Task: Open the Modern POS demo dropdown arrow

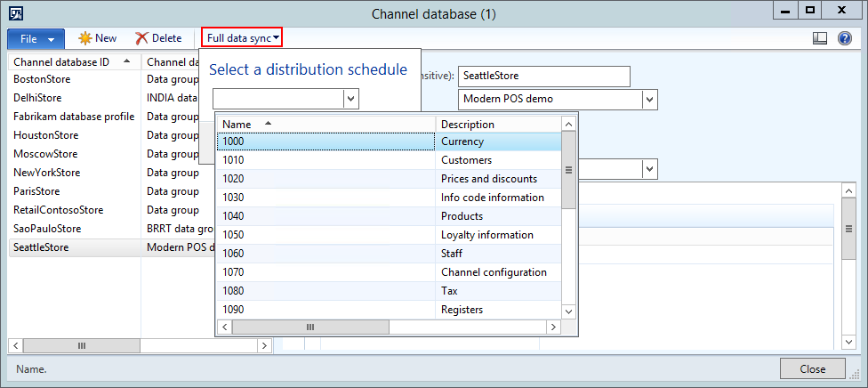Action: pyautogui.click(x=649, y=99)
